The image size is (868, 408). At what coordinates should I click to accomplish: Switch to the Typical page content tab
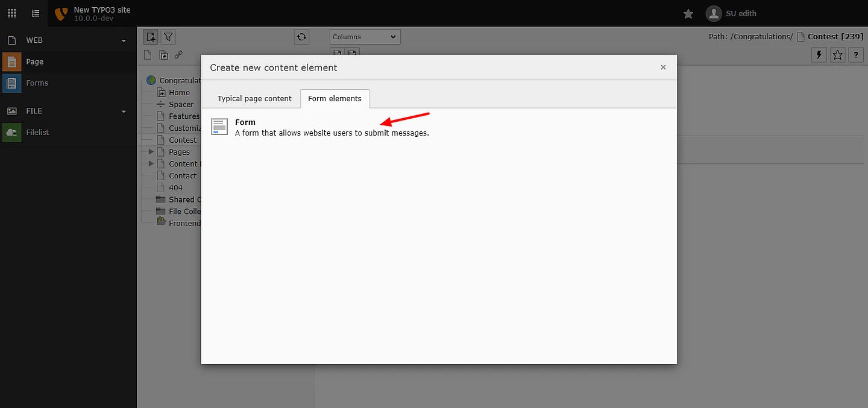(x=254, y=98)
